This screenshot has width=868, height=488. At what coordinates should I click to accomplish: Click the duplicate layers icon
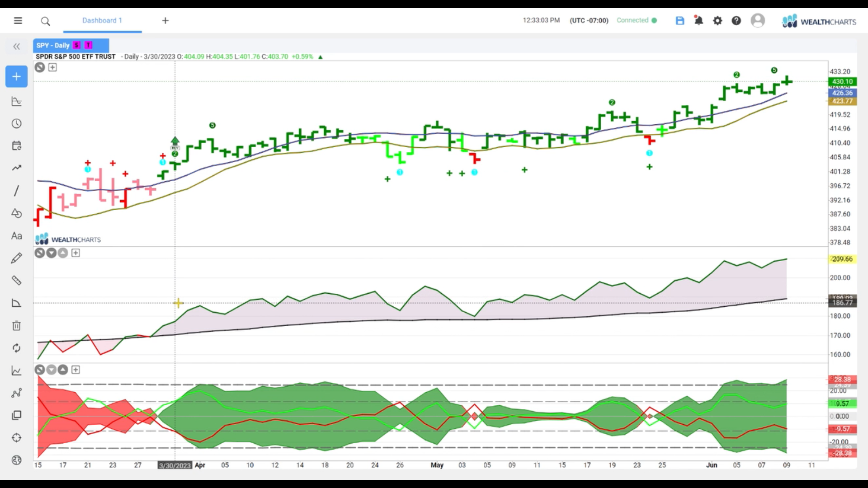point(16,415)
